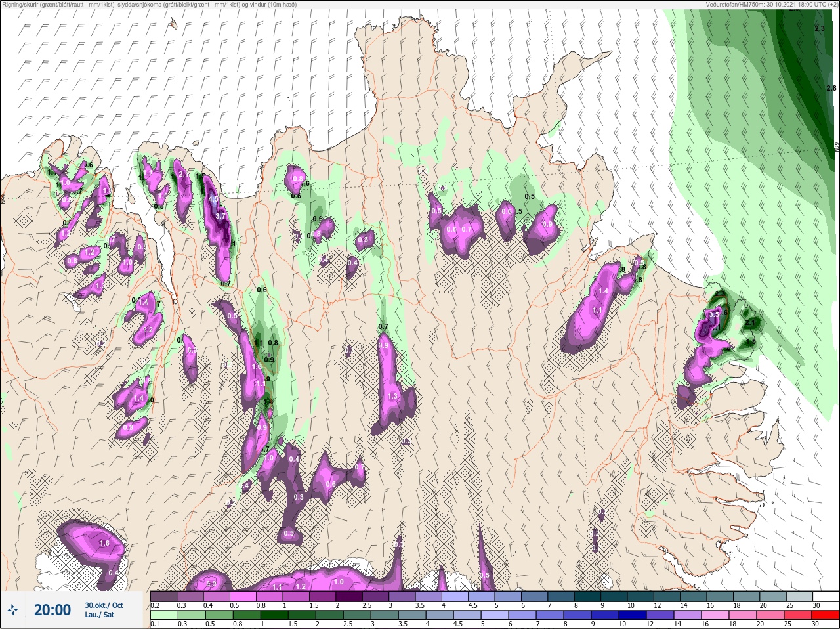840x629 pixels.
Task: Pick the upper legend swatch starting at 0.5
Action: click(x=244, y=596)
